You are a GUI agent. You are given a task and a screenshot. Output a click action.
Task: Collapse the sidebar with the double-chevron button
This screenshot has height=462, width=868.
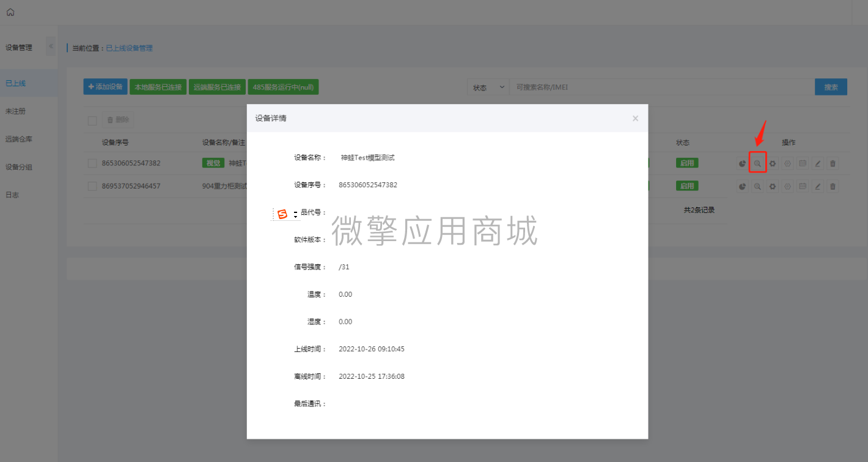coord(50,47)
